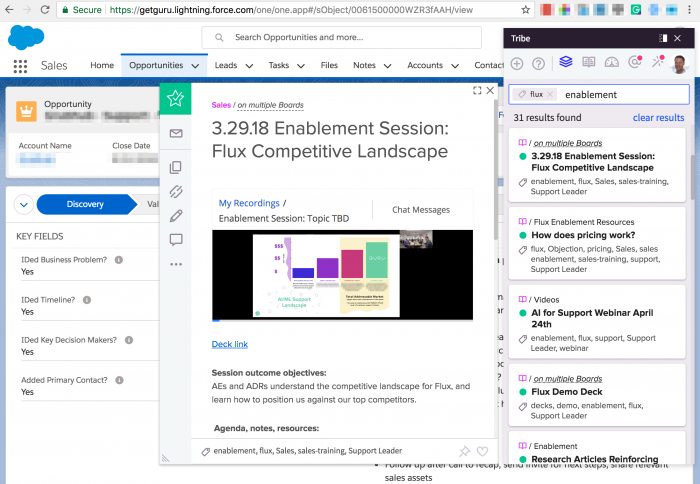Click the favorite star icon on card
Viewport: 700px width, 484px height.
pyautogui.click(x=175, y=99)
